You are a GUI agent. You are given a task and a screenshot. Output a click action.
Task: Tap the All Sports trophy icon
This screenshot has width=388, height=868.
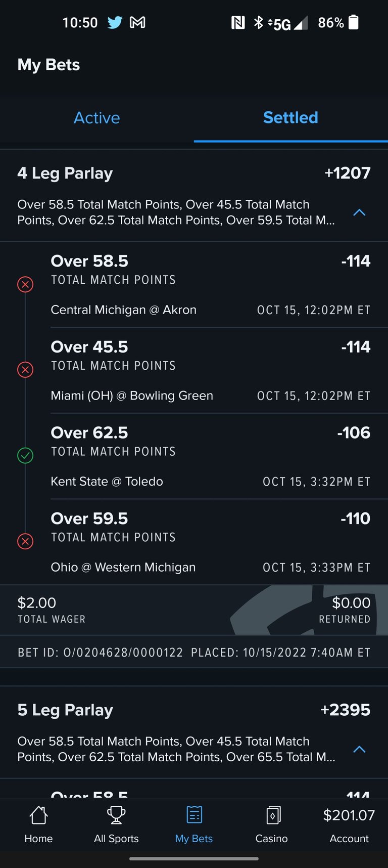point(116,815)
